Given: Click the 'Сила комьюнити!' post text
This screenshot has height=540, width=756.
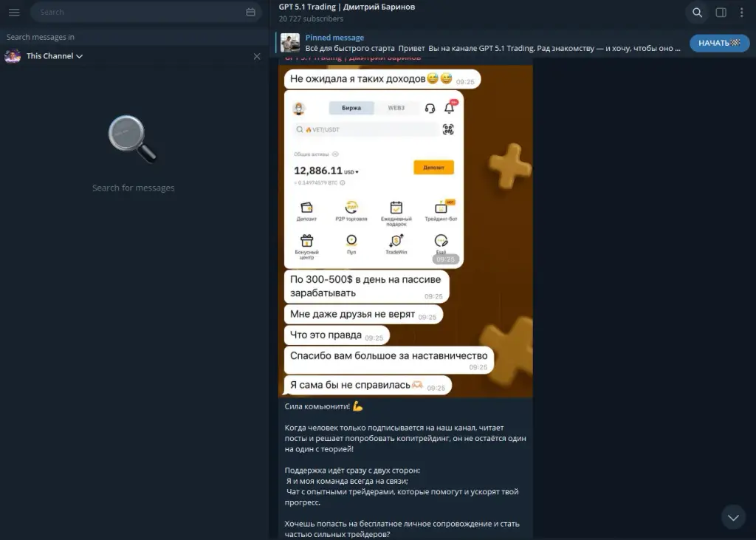Looking at the screenshot, I should (x=317, y=406).
